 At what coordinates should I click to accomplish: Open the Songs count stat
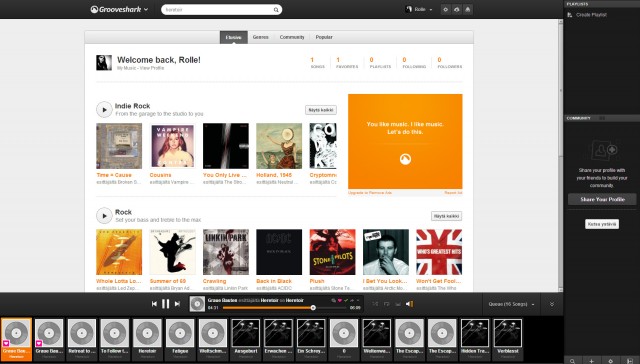317,62
